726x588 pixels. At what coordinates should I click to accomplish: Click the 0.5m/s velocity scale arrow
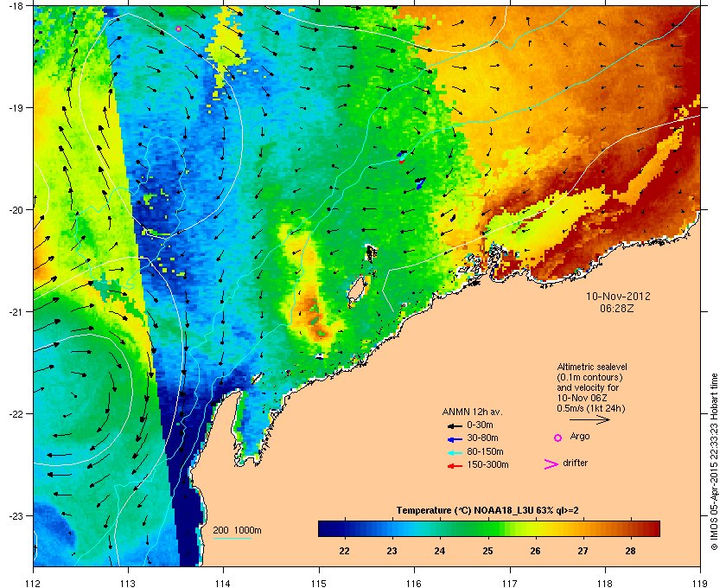coord(589,419)
